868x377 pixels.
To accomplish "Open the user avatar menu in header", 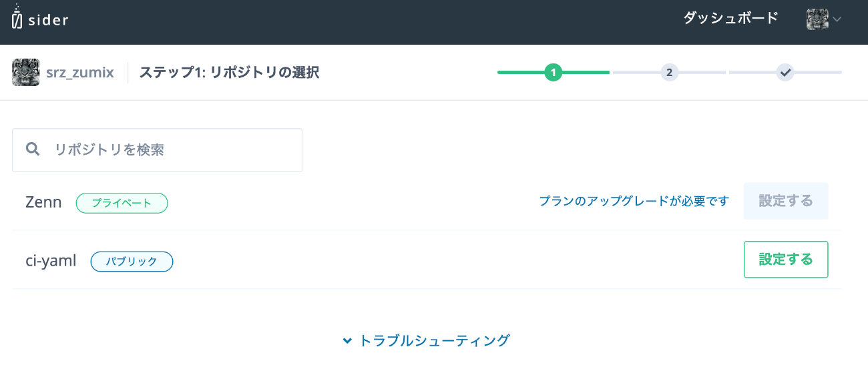I will [x=817, y=19].
